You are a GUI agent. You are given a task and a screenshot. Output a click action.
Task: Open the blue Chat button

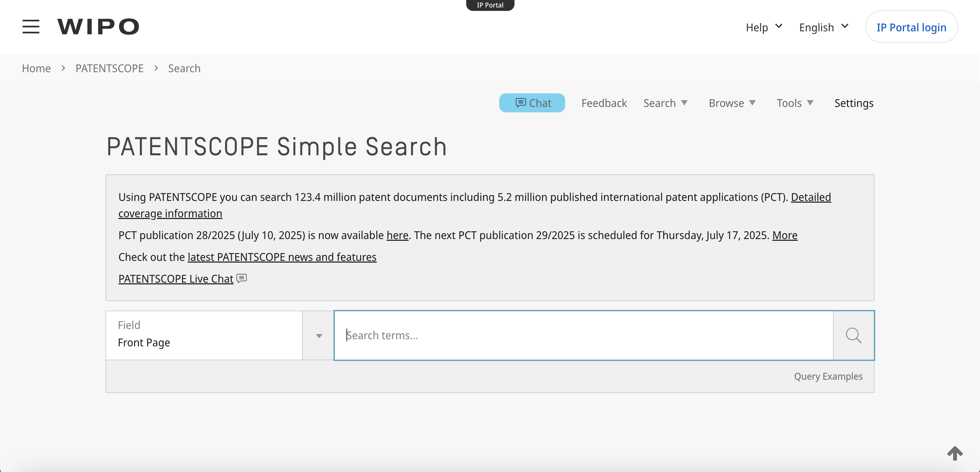[532, 103]
